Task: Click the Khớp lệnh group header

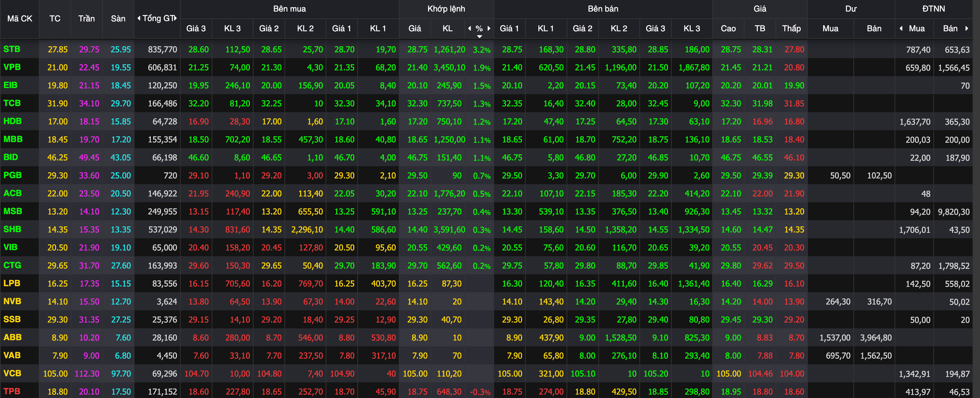Action: click(446, 9)
